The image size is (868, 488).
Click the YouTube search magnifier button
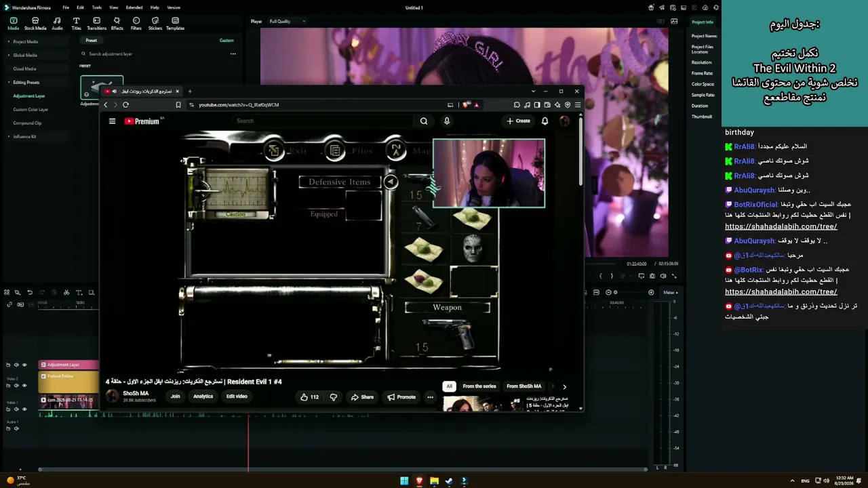[424, 121]
